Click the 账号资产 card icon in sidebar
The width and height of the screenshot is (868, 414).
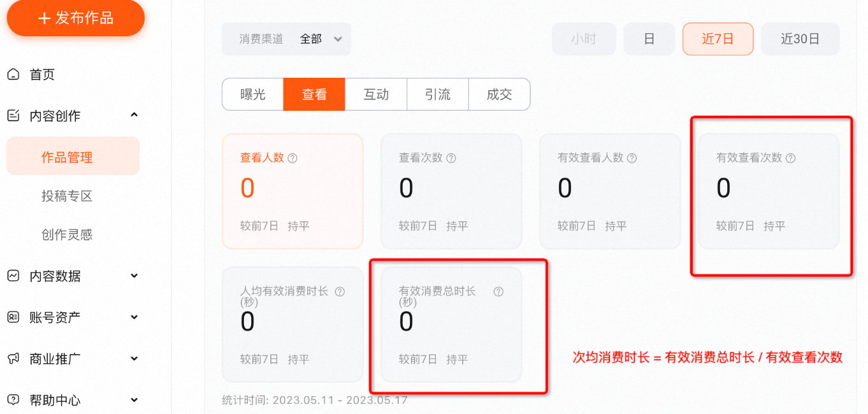tap(14, 317)
